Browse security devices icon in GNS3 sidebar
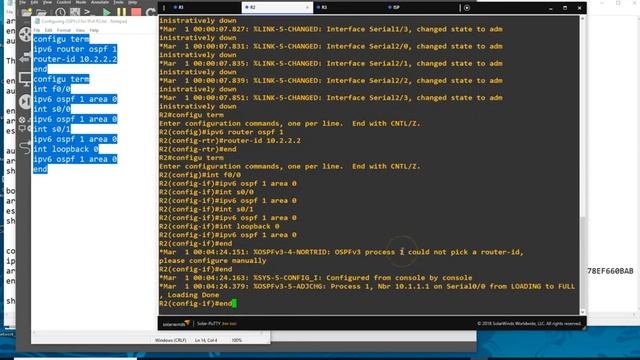Screen dimensions: 640x360 (25, 101)
